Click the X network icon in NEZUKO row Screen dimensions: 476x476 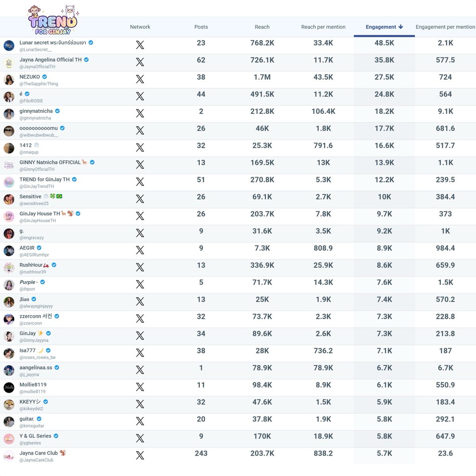tap(140, 79)
